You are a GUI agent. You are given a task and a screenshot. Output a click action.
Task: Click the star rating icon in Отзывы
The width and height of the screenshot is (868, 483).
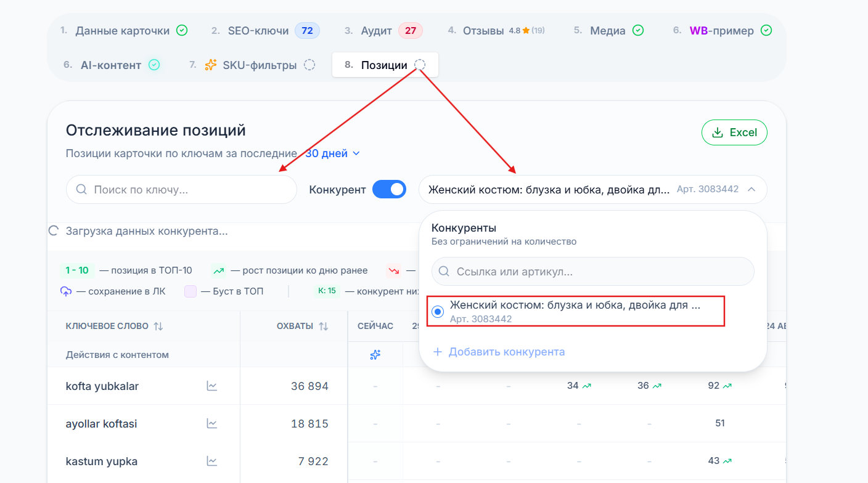(526, 30)
